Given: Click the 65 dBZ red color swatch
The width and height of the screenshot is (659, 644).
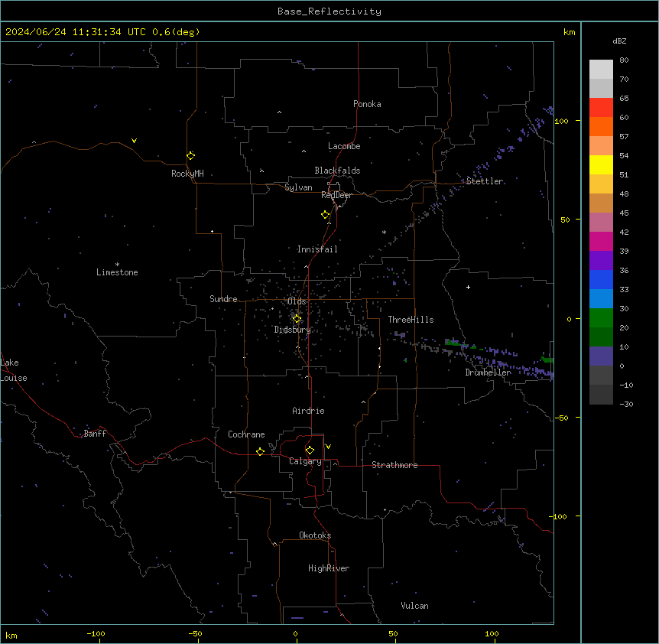Looking at the screenshot, I should coord(601,107).
